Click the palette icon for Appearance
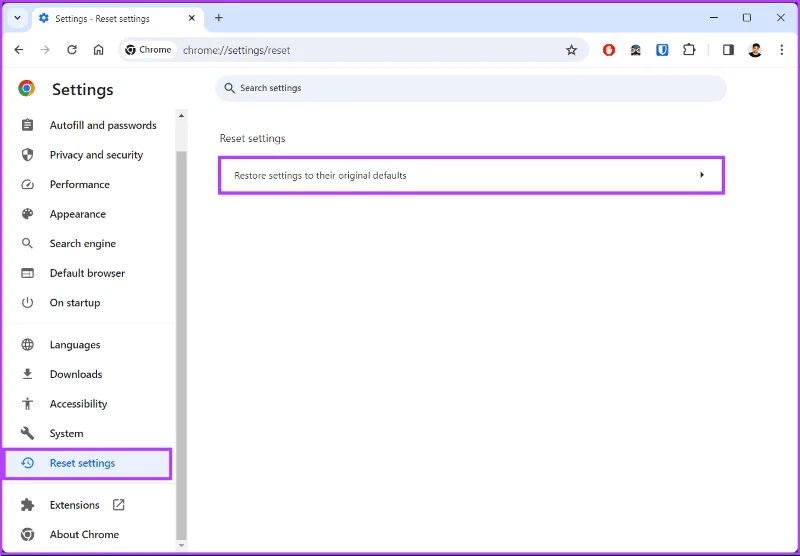 click(28, 214)
